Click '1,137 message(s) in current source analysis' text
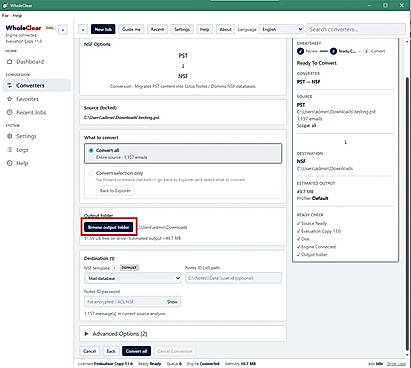Viewport: 411px width, 368px height. tap(125, 314)
